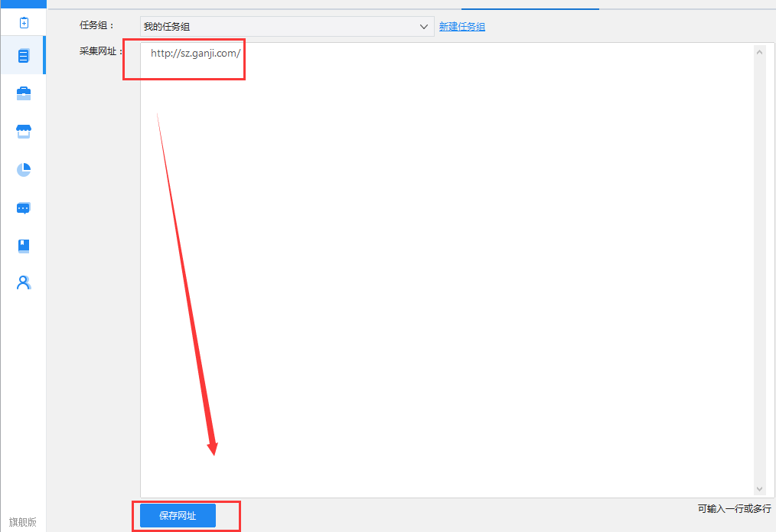Click the 可输入一行或多行 hint text
776x532 pixels.
[735, 509]
